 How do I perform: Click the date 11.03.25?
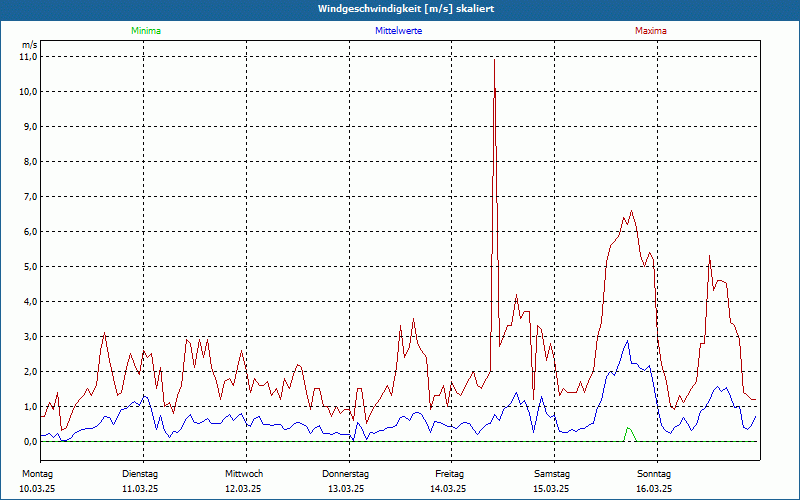pyautogui.click(x=140, y=489)
